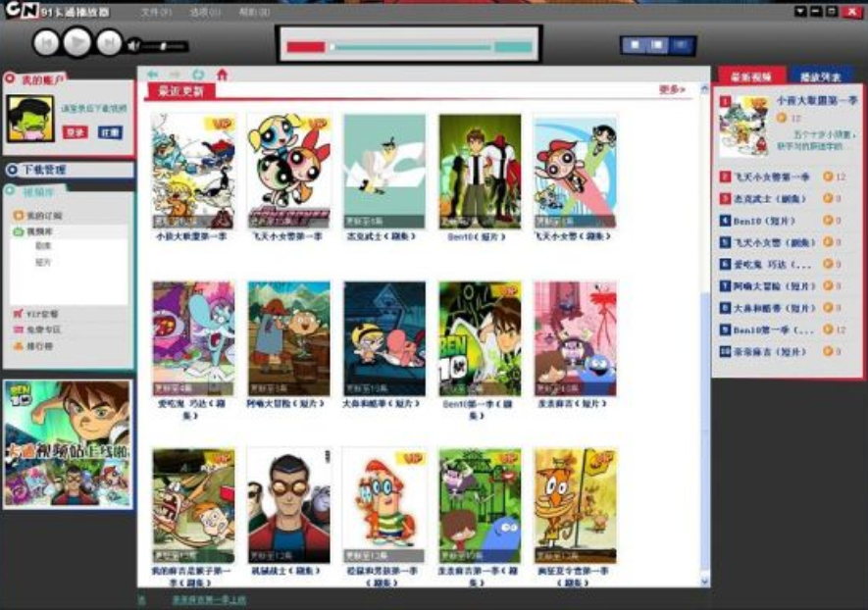Open the 更多» link

672,89
